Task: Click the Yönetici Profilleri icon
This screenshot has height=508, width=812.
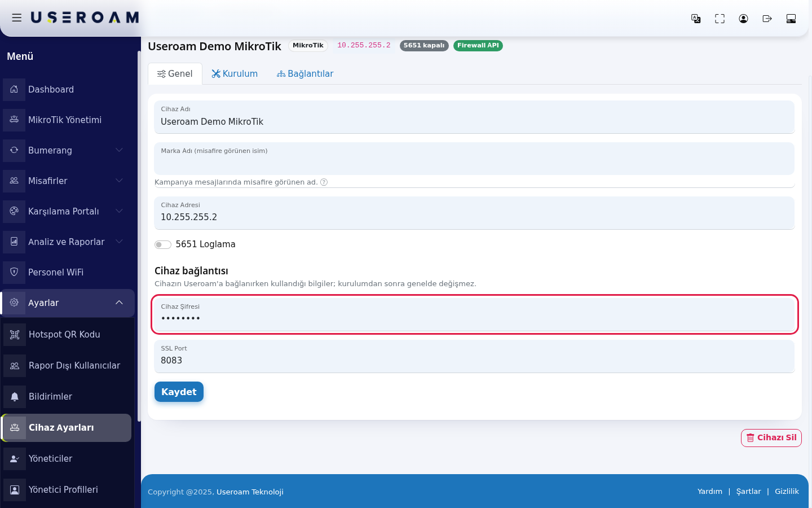Action: click(x=15, y=489)
